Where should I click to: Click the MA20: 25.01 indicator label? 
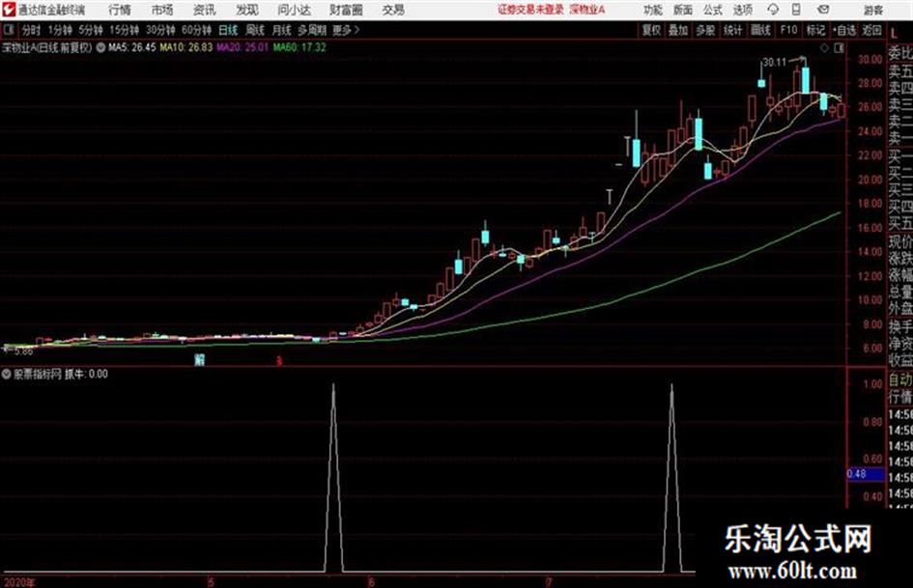click(x=243, y=47)
